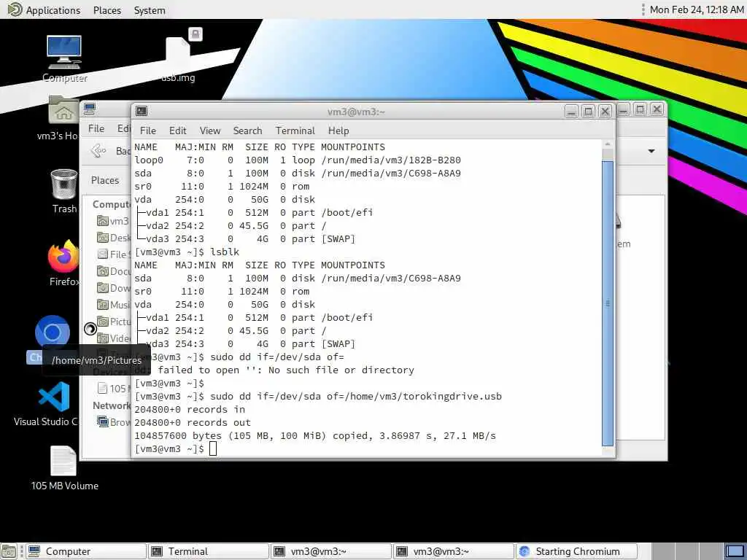Open the terminal File menu
747x560 pixels.
tap(147, 131)
